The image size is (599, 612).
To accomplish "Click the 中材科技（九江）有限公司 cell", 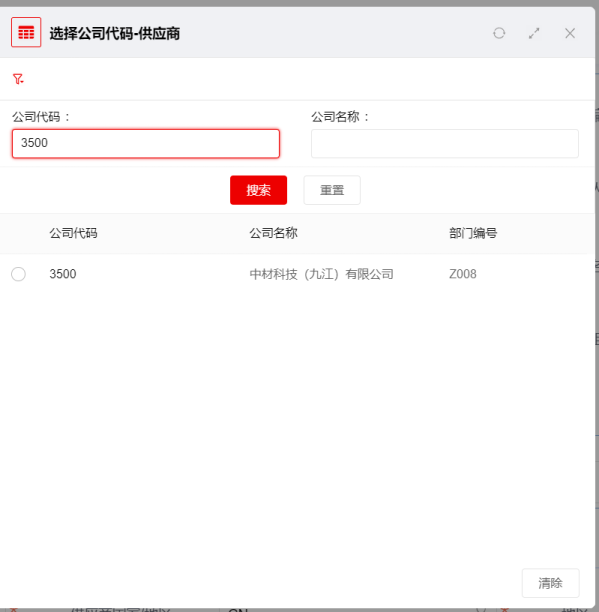I will (x=322, y=274).
